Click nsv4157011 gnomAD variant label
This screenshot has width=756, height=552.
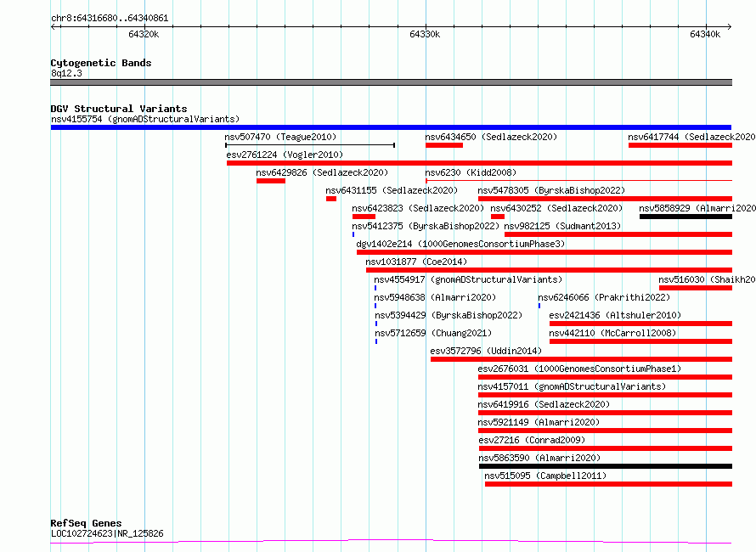coord(572,386)
